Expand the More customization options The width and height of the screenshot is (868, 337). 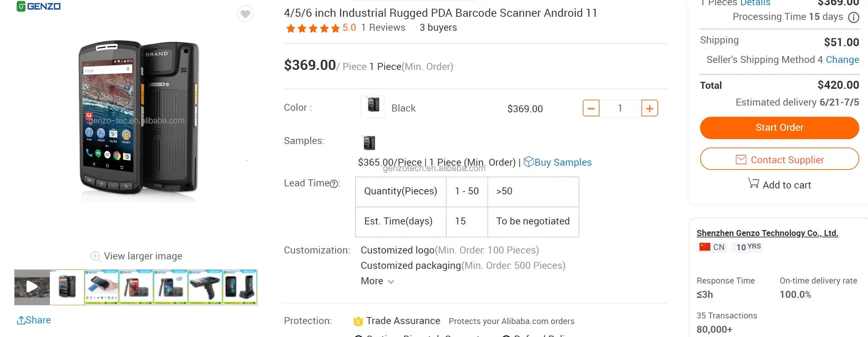pos(377,281)
